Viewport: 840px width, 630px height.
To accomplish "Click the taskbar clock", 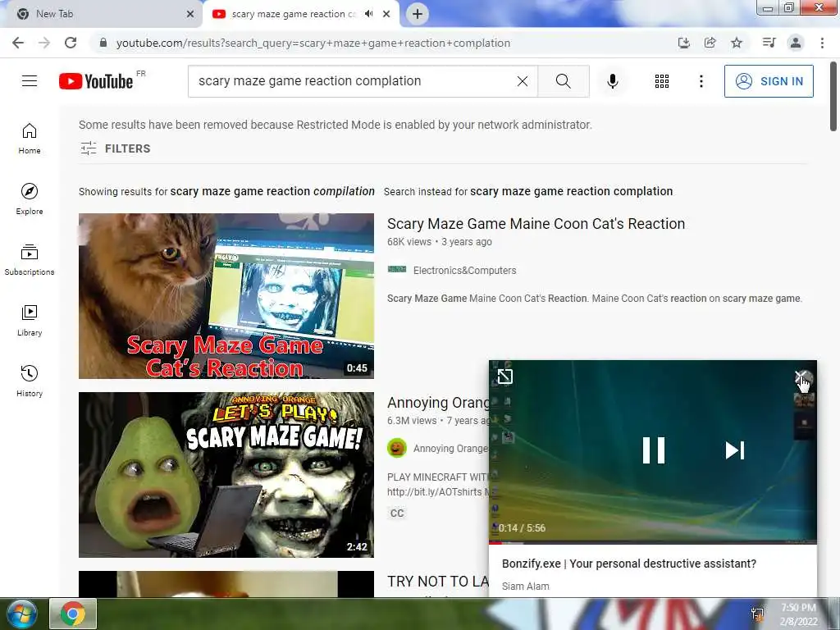I will point(798,614).
